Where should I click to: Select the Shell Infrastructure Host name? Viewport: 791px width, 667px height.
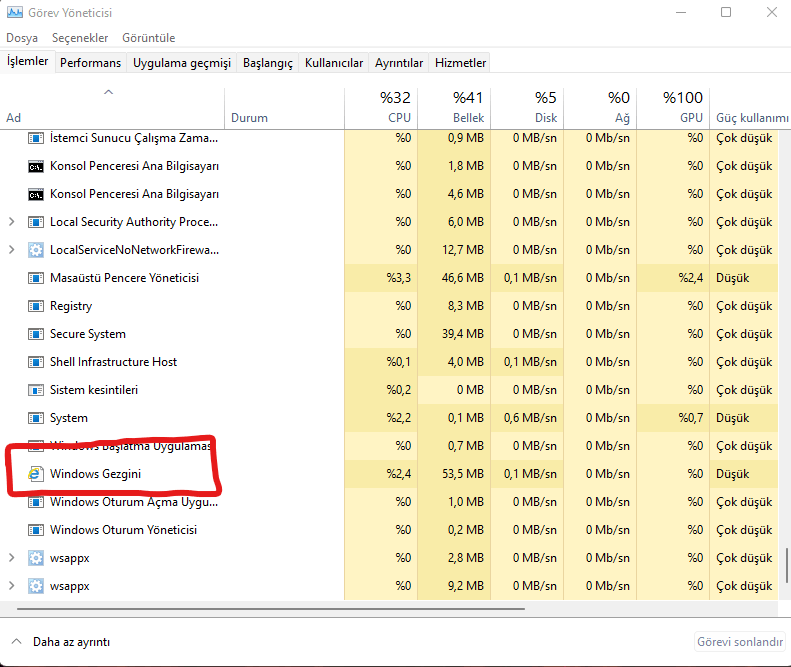click(x=114, y=362)
